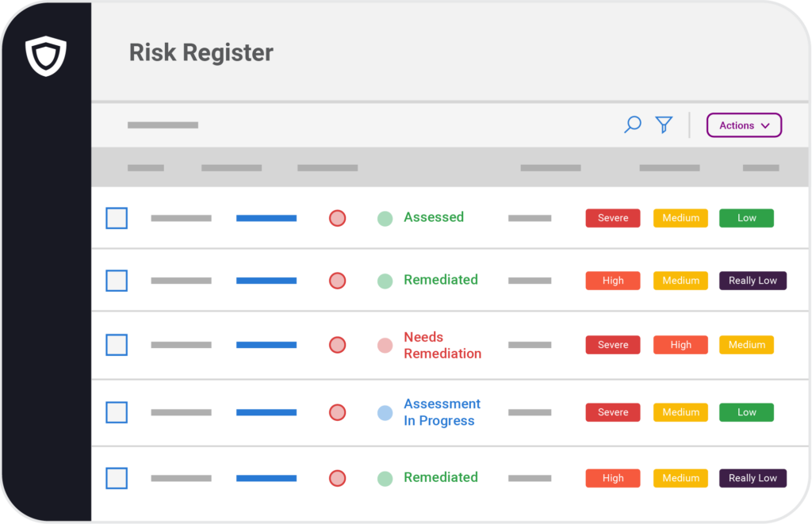
Task: Click the green status dot beside Remediated
Action: (385, 280)
